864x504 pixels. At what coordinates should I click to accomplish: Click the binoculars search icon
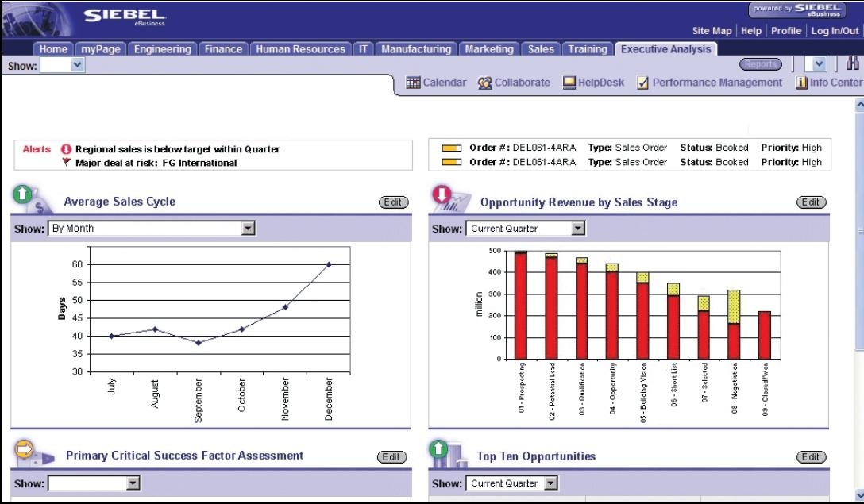click(x=852, y=64)
